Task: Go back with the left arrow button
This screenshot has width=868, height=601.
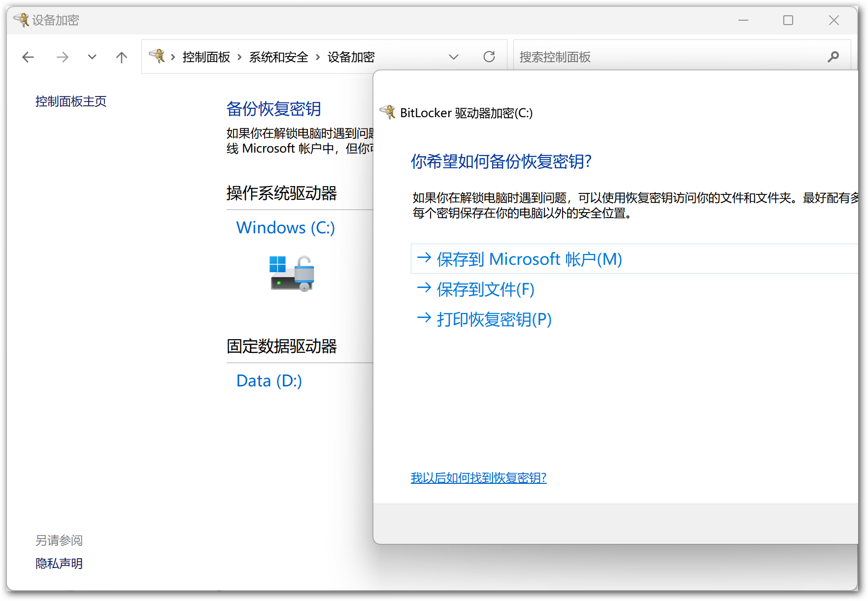Action: (28, 57)
